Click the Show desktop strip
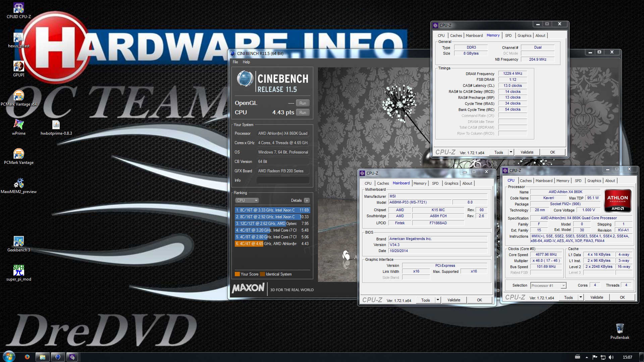Viewport: 644px width, 362px height. click(x=642, y=357)
